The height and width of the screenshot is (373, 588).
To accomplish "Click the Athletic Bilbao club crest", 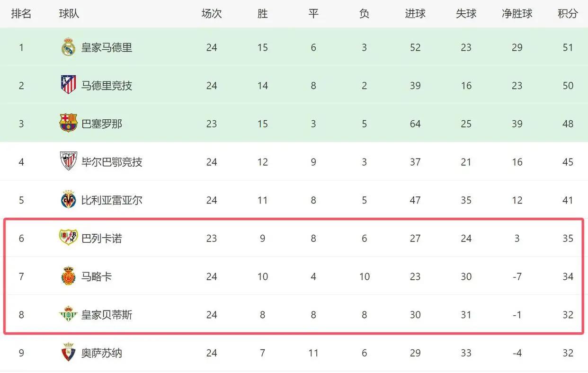I will coord(69,162).
